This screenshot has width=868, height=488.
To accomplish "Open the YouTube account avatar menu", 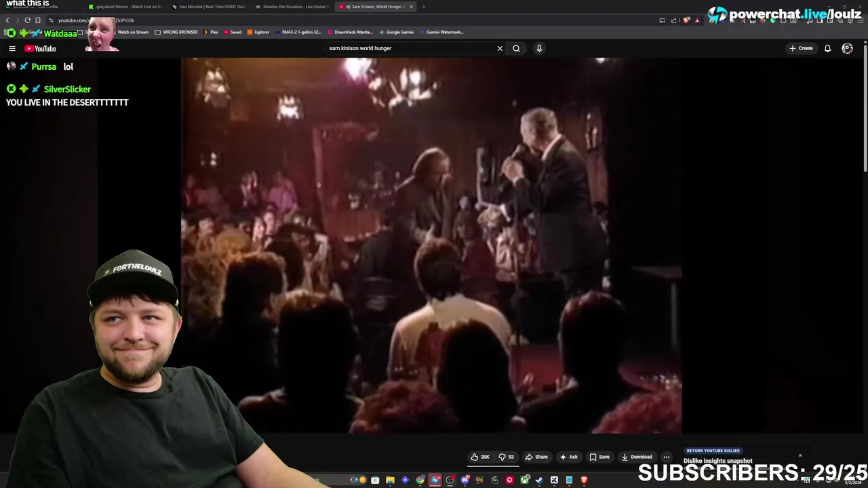I will pos(847,48).
